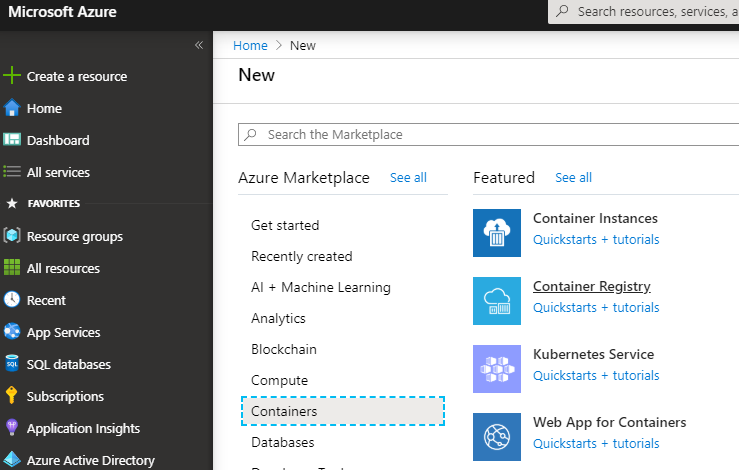The image size is (739, 470).
Task: Click the magnifier icon in Marketplace search
Action: click(x=250, y=134)
